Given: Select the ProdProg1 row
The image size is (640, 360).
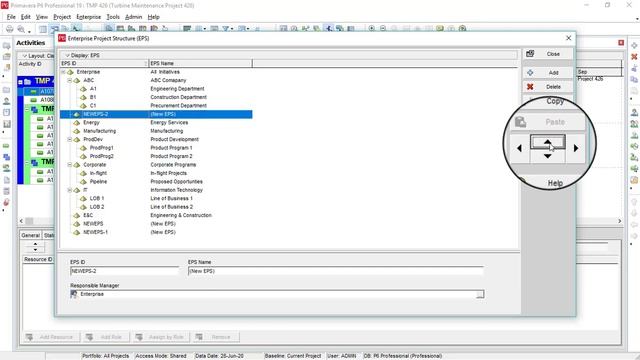Looking at the screenshot, I should 156,148.
